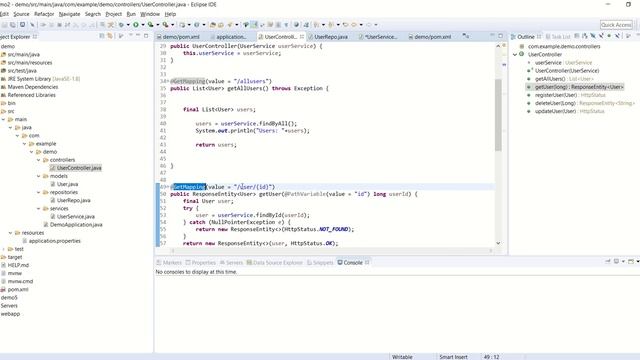This screenshot has width=640, height=360.
Task: Open the Run button dropdown arrow
Action: [143, 25]
